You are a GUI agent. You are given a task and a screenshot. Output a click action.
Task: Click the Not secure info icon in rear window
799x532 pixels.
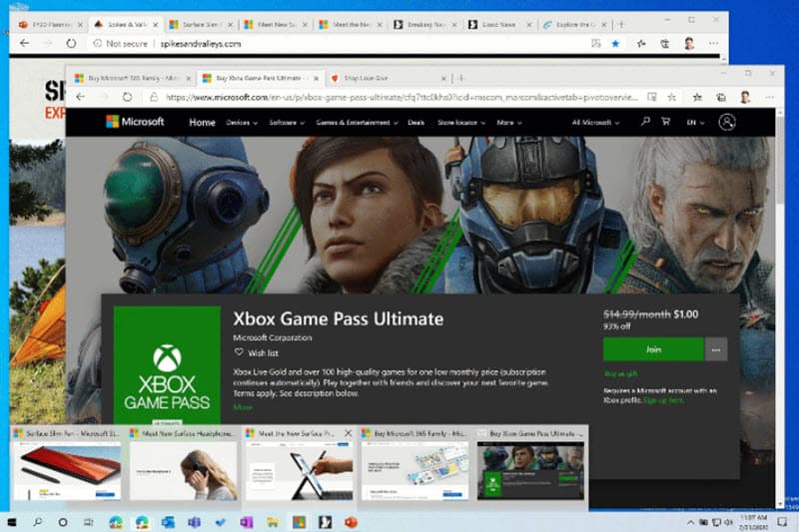click(x=97, y=44)
